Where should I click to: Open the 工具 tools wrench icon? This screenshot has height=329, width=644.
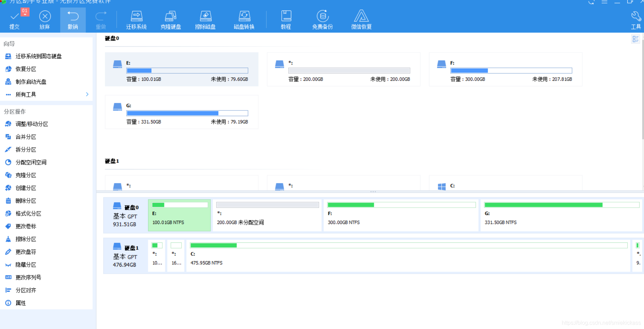pyautogui.click(x=636, y=20)
